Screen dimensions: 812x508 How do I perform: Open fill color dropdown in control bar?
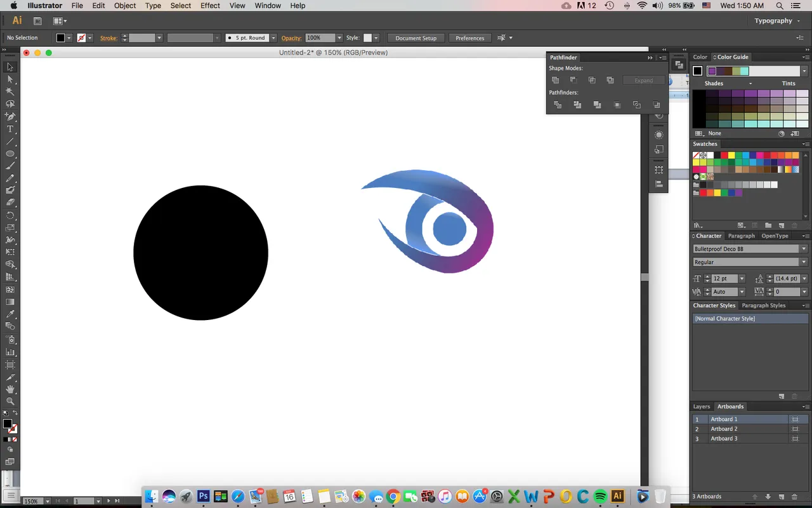click(69, 38)
